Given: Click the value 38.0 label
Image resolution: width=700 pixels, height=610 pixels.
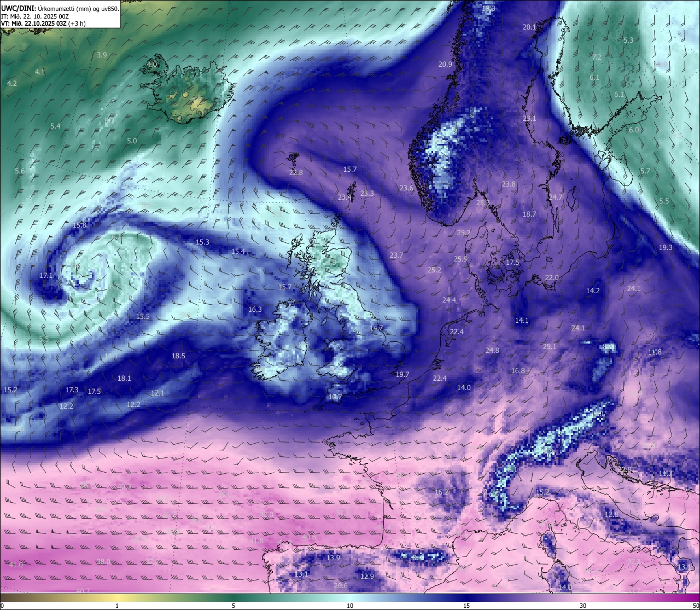Looking at the screenshot, I should (x=103, y=562).
